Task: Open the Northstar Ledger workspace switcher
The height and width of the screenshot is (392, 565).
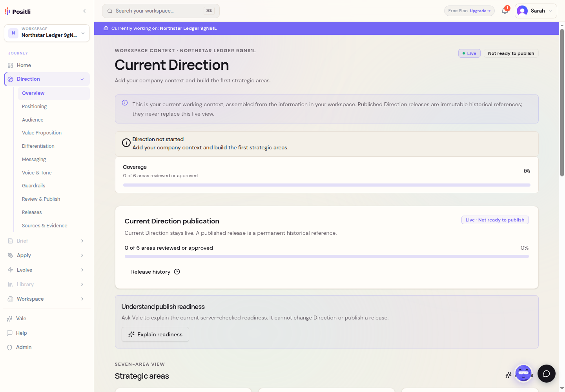Action: (x=47, y=33)
